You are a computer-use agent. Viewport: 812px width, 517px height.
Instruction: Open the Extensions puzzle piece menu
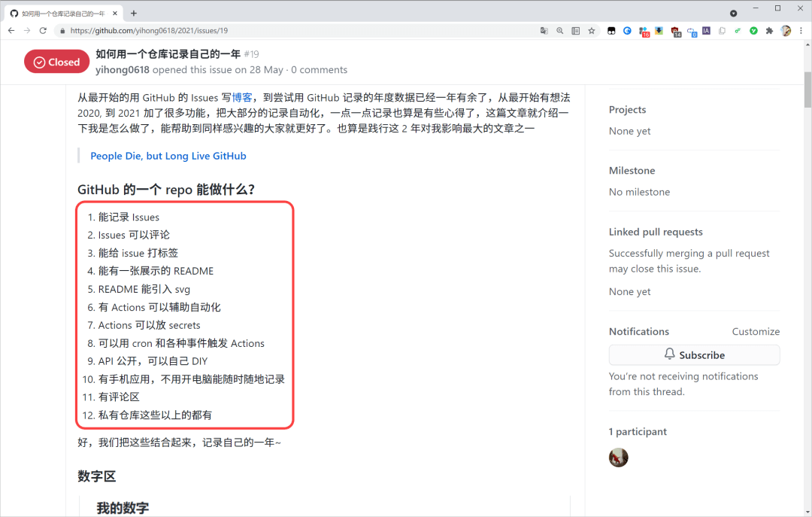(770, 31)
